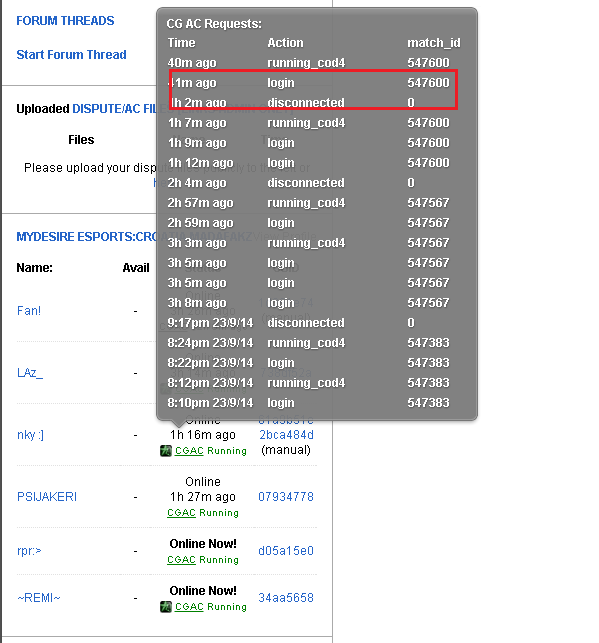Viewport: 599px width, 643px height.
Task: Click 1h 16m ago status text
Action: (x=203, y=435)
